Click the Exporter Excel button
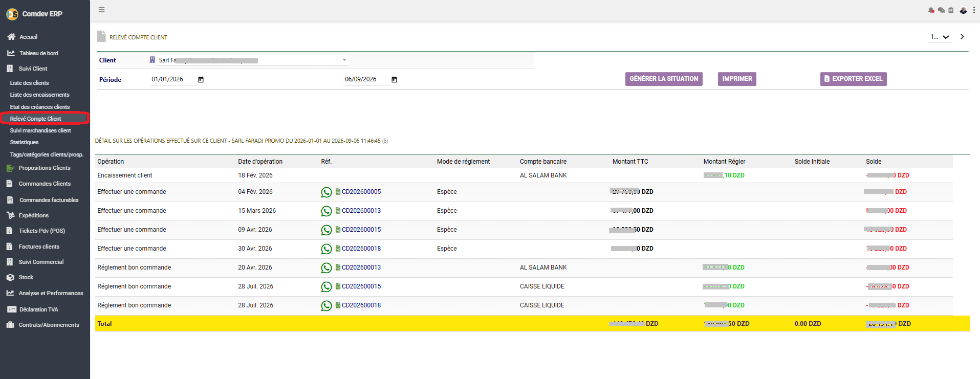Viewport: 980px width, 379px height. coord(853,79)
